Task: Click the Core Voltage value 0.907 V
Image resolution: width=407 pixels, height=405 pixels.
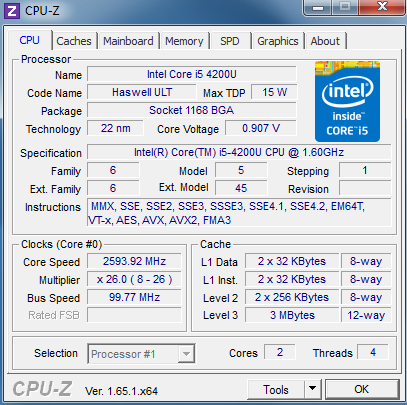Action: tap(261, 128)
